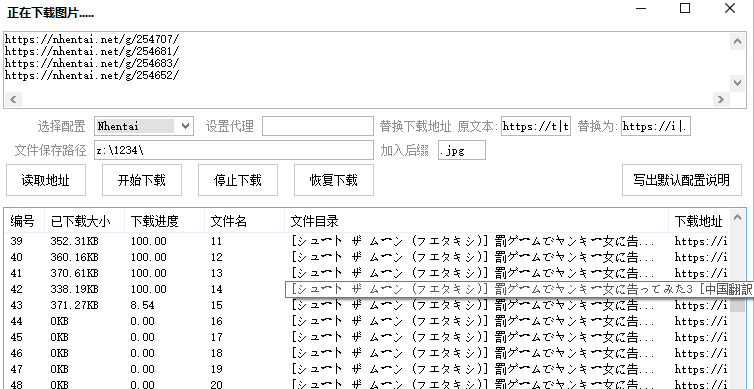
Task: Select row number 40
Action: click(x=16, y=257)
